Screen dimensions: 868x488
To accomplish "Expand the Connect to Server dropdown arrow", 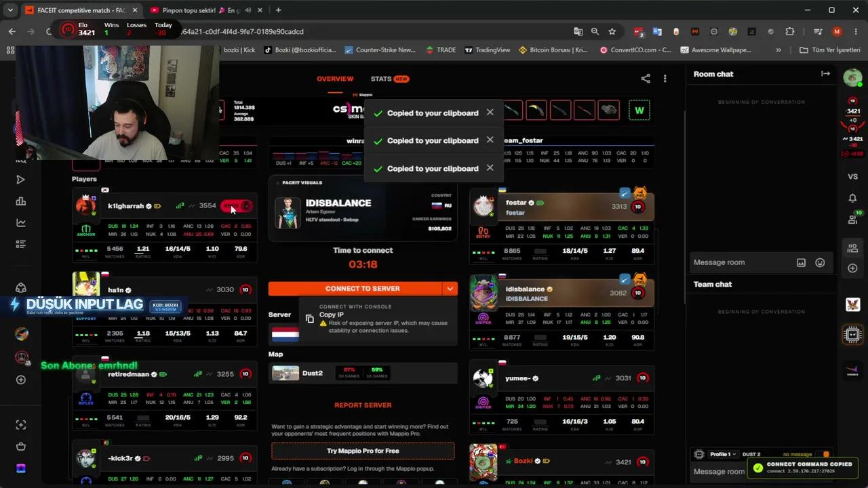I will coord(450,289).
